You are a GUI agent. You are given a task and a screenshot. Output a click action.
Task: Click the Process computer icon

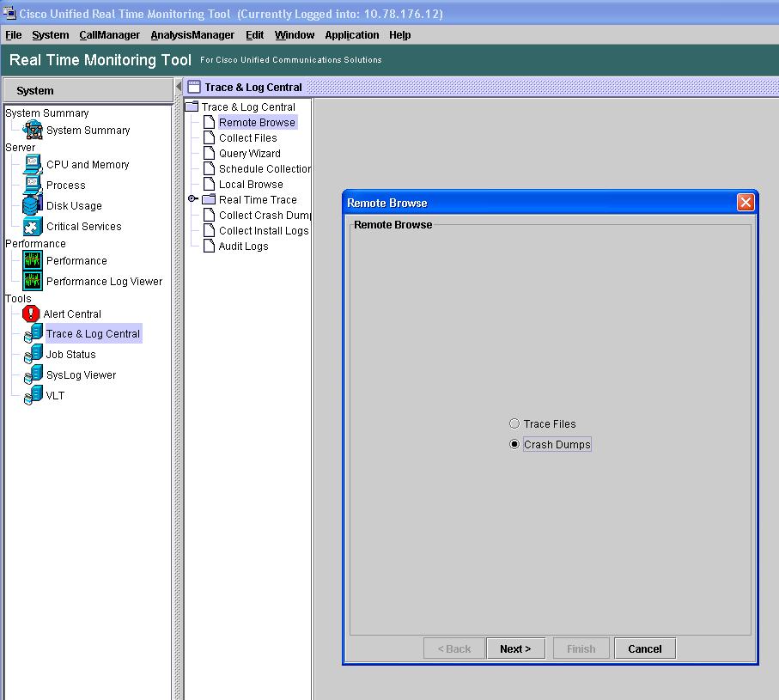(x=33, y=186)
